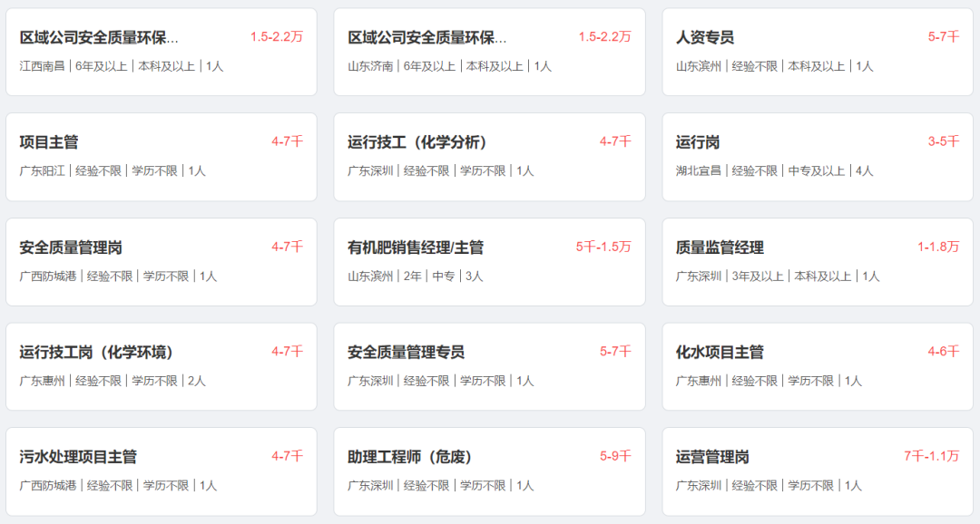Open the 运行岗 job title
The width and height of the screenshot is (980, 524).
coord(698,142)
